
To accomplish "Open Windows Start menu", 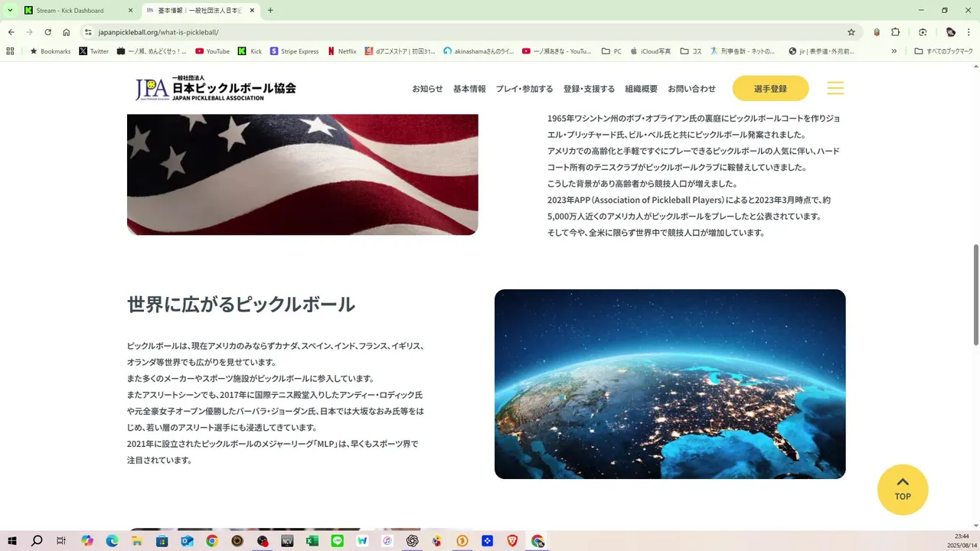I will pos(12,540).
